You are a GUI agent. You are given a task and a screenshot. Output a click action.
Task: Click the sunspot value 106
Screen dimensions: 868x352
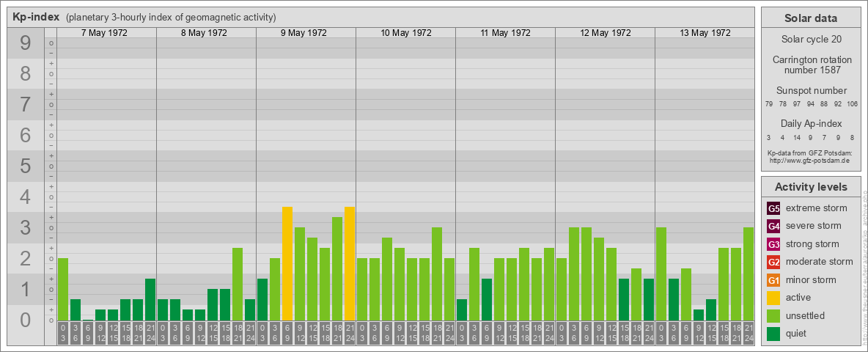point(853,104)
